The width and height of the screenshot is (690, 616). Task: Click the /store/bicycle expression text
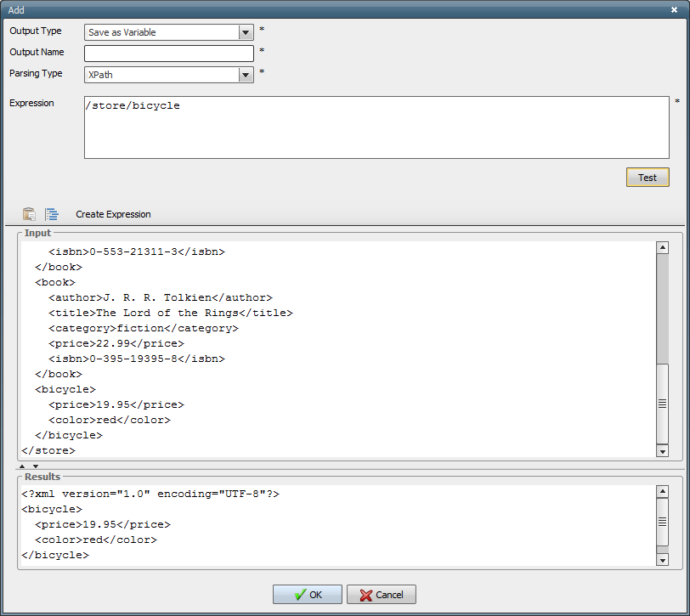(x=133, y=106)
